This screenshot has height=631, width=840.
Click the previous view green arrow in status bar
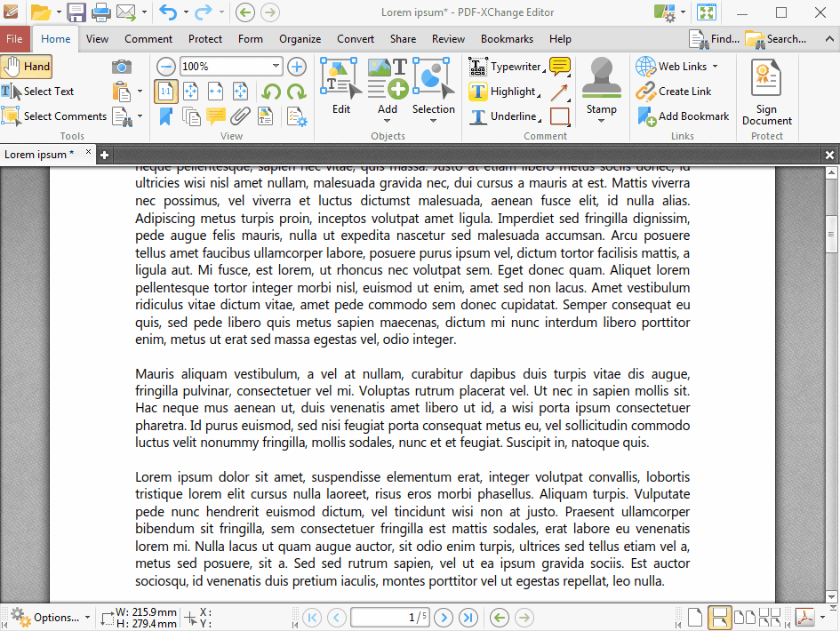point(500,618)
